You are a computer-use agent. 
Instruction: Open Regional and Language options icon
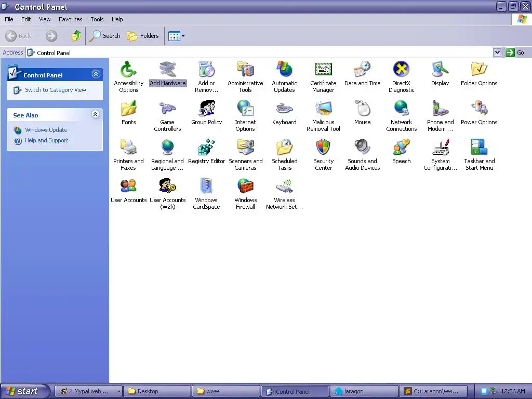click(x=168, y=148)
